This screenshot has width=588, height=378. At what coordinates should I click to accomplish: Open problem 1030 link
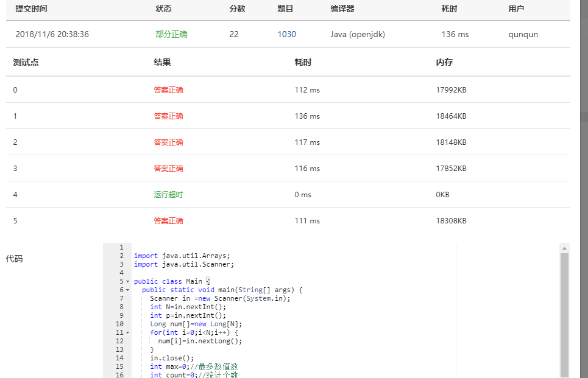point(286,34)
